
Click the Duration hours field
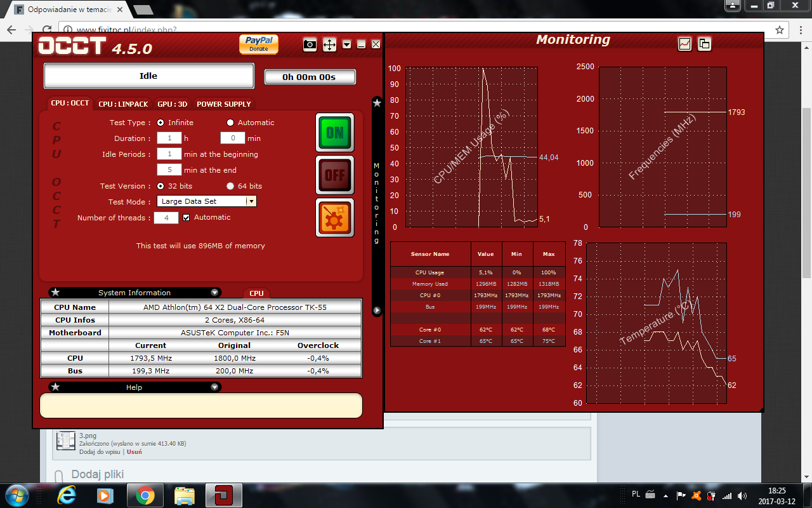click(x=169, y=138)
